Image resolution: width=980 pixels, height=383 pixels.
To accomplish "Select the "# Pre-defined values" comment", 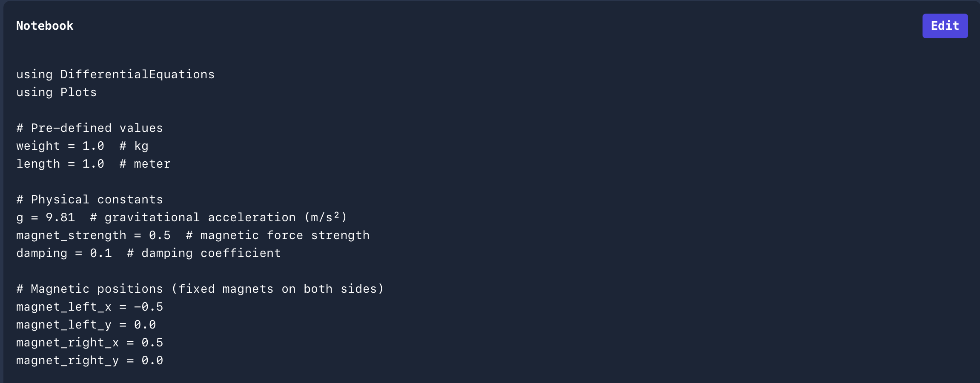I will point(89,128).
